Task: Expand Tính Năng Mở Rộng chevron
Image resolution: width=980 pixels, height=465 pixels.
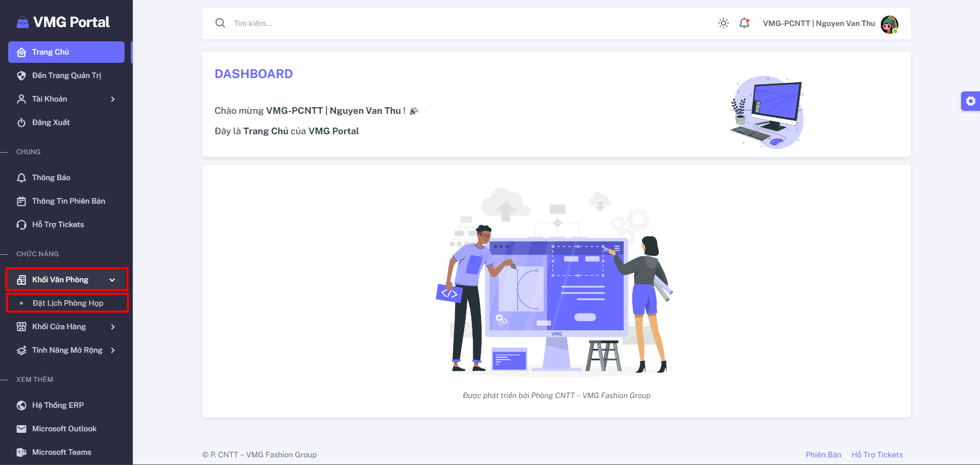Action: [113, 350]
